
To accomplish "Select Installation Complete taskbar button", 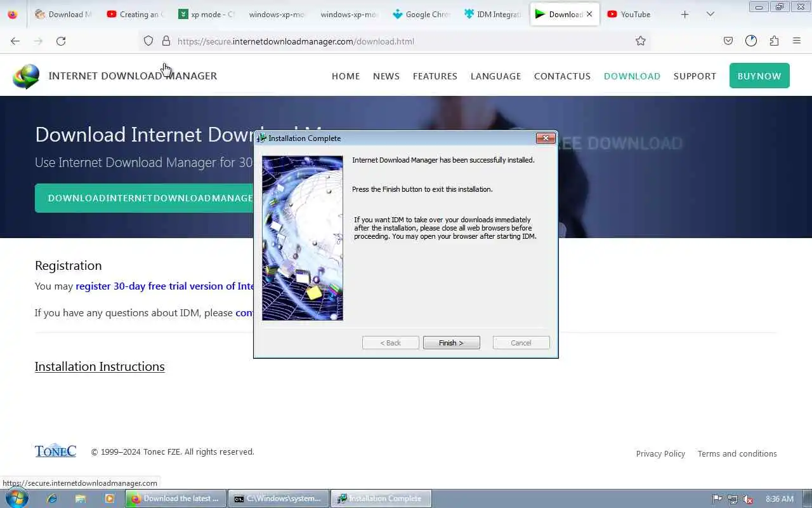I will pos(381,498).
